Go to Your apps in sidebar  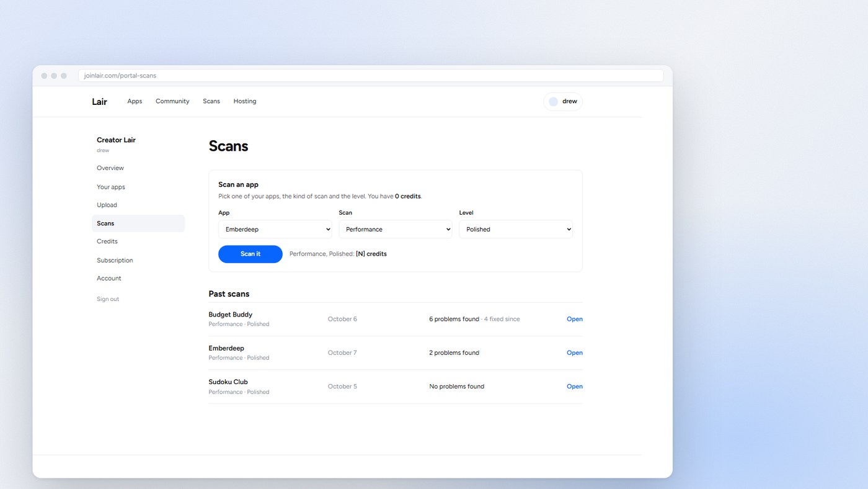tap(138, 187)
